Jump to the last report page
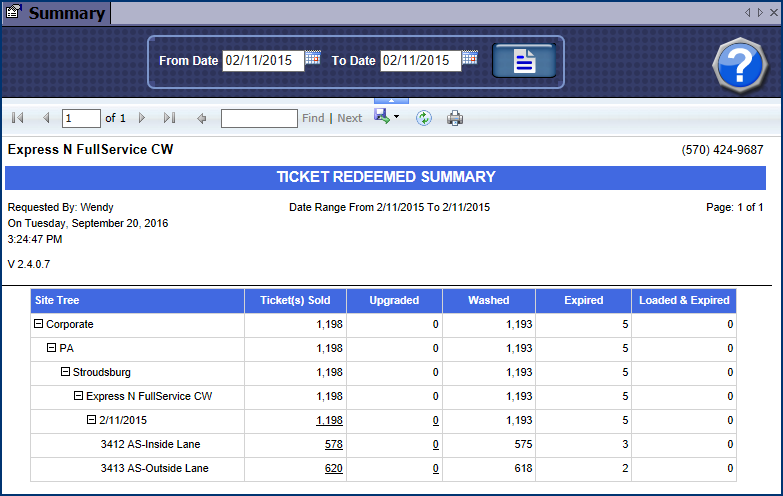The height and width of the screenshot is (496, 783). pos(169,118)
